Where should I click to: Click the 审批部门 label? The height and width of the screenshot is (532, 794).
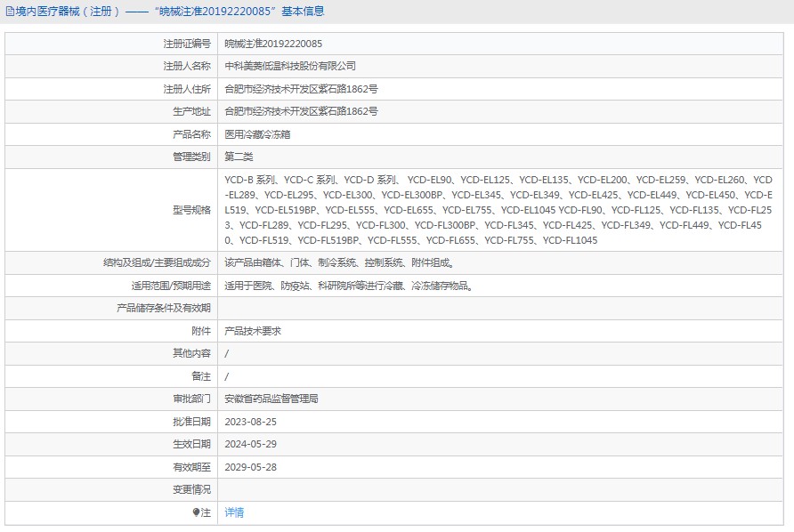tap(191, 399)
